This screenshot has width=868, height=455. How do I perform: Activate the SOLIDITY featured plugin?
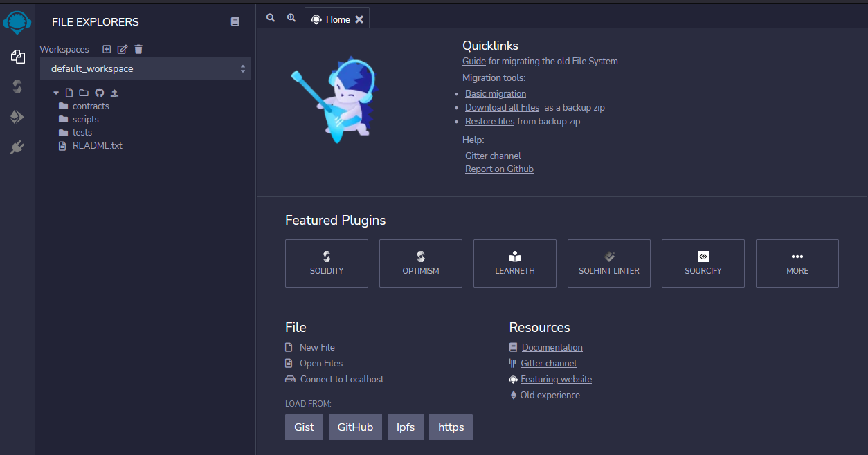coord(327,263)
